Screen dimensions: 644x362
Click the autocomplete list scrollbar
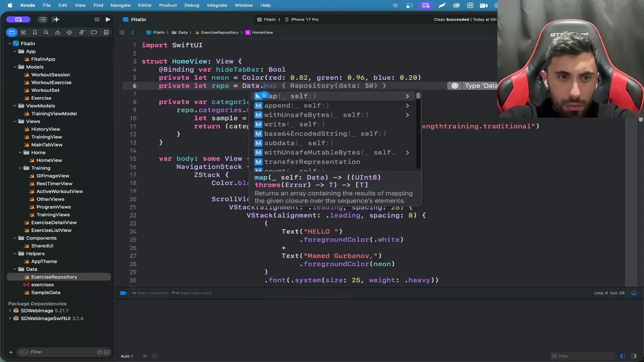418,96
